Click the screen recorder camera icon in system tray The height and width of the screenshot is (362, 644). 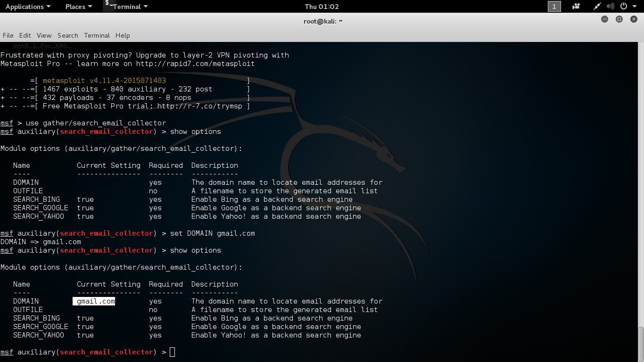point(576,6)
